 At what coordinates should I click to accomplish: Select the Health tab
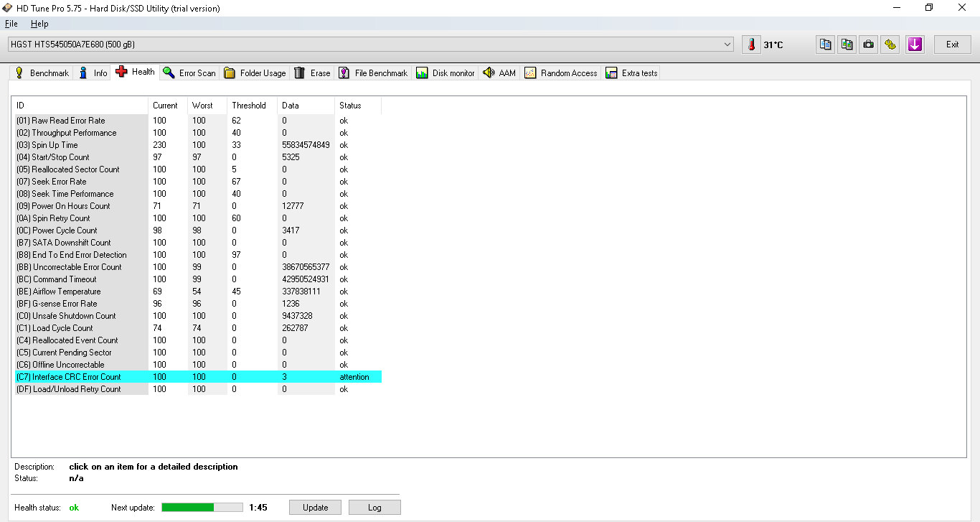click(x=135, y=72)
